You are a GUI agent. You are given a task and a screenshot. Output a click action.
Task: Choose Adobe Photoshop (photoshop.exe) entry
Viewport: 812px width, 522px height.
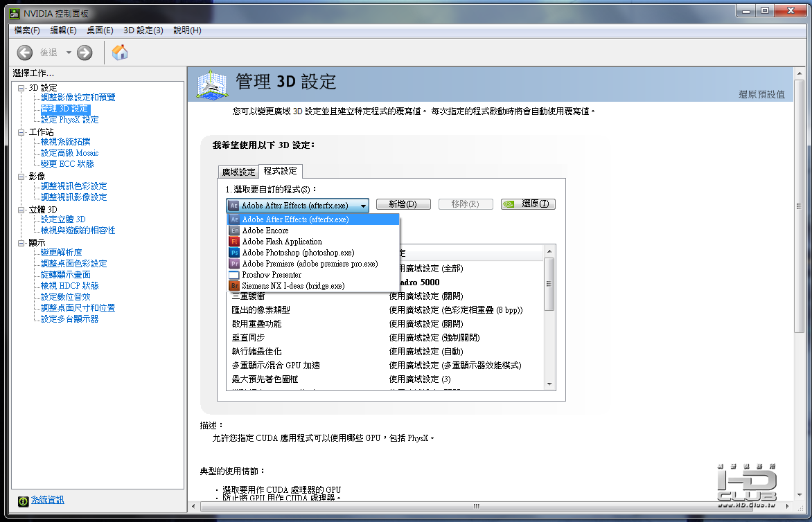tap(313, 253)
